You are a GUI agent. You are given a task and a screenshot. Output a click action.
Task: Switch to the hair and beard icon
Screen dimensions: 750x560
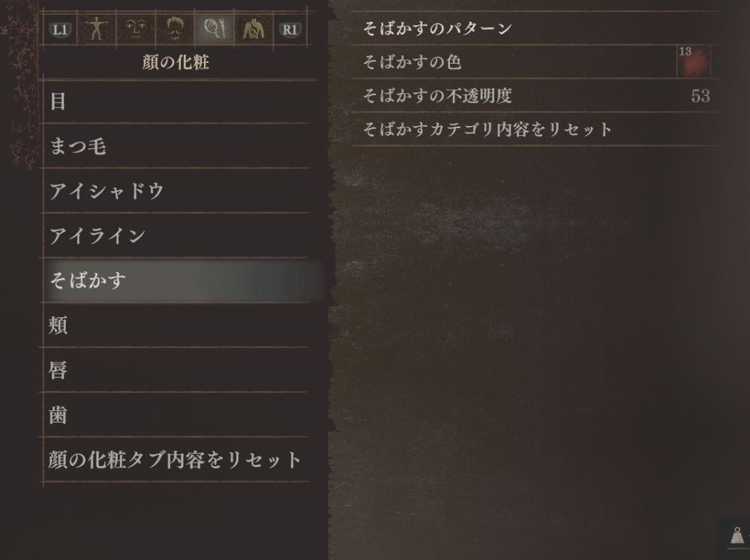point(175,28)
